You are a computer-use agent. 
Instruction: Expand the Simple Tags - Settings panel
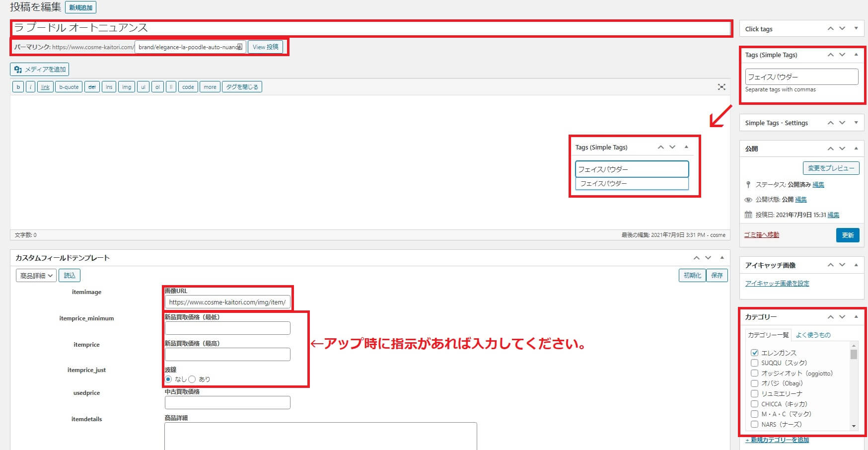click(x=856, y=123)
